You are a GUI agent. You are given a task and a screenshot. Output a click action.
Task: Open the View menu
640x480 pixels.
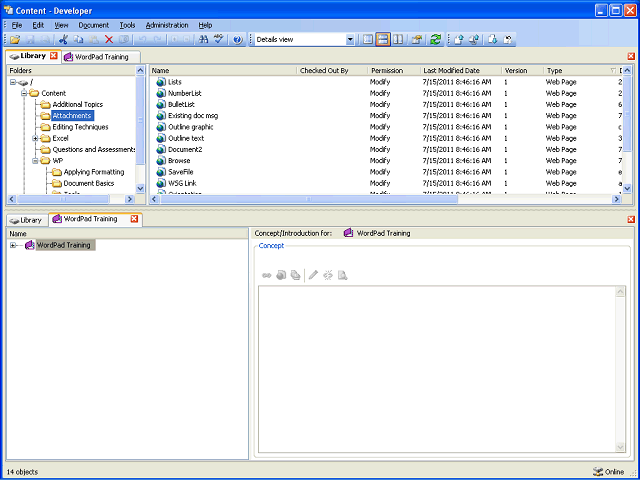pyautogui.click(x=61, y=25)
